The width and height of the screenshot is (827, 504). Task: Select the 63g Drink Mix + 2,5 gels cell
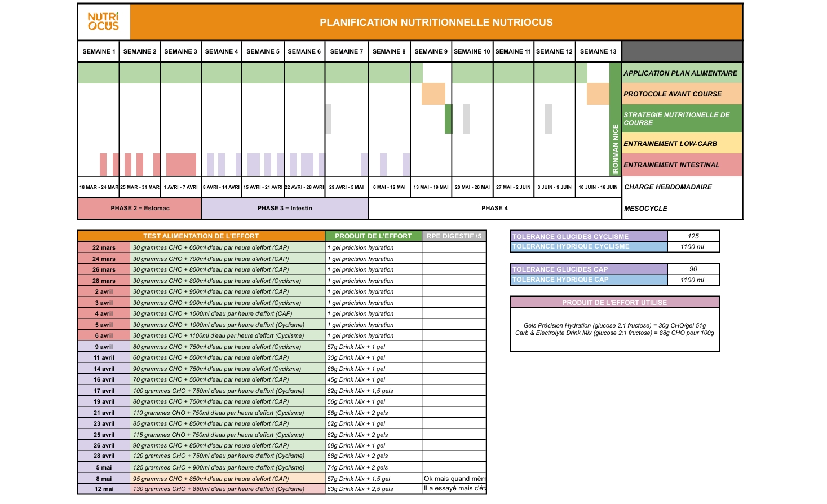374,489
